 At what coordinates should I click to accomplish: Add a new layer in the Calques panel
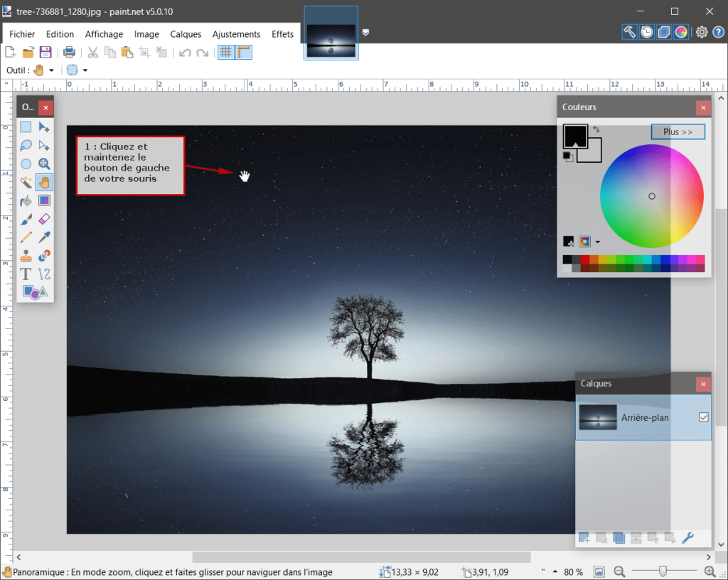584,538
